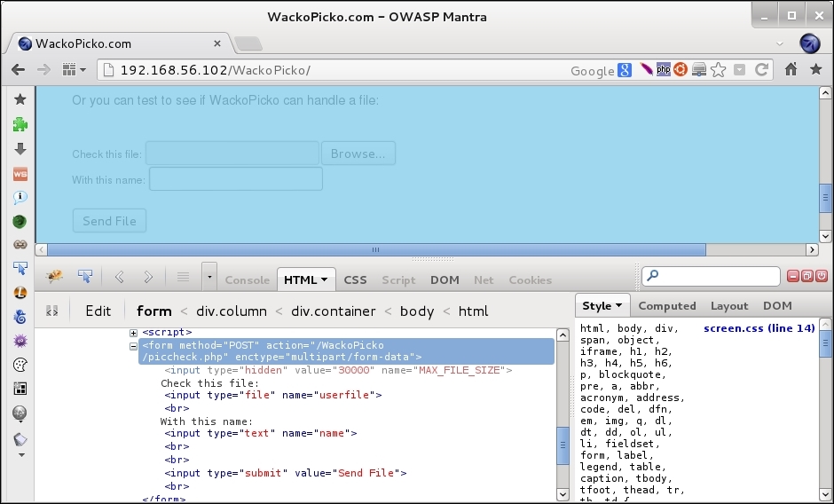The height and width of the screenshot is (504, 834).
Task: Bookmark the page with the outline star
Action: pyautogui.click(x=718, y=70)
